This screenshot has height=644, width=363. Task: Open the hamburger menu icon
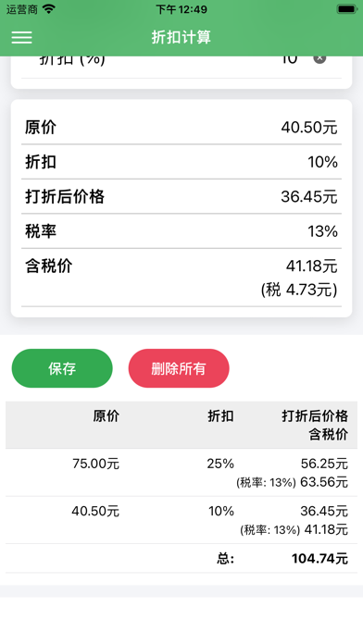pos(22,37)
